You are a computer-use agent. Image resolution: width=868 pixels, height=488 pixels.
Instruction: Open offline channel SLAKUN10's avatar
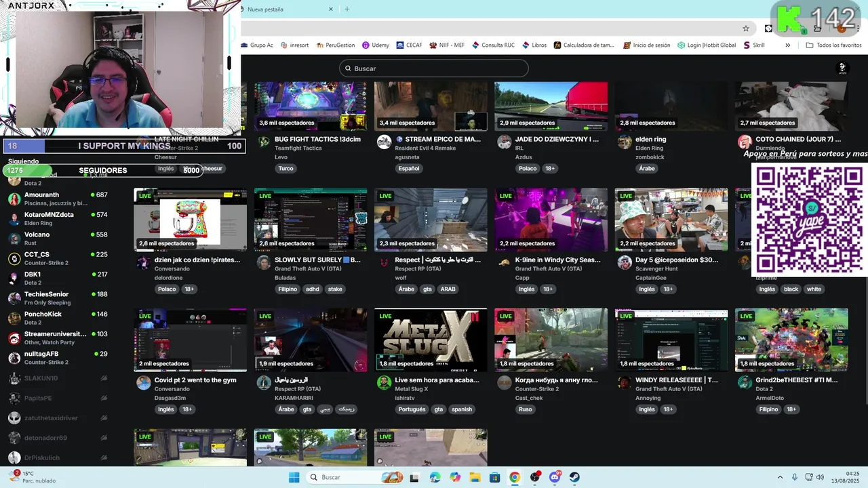[x=14, y=378]
